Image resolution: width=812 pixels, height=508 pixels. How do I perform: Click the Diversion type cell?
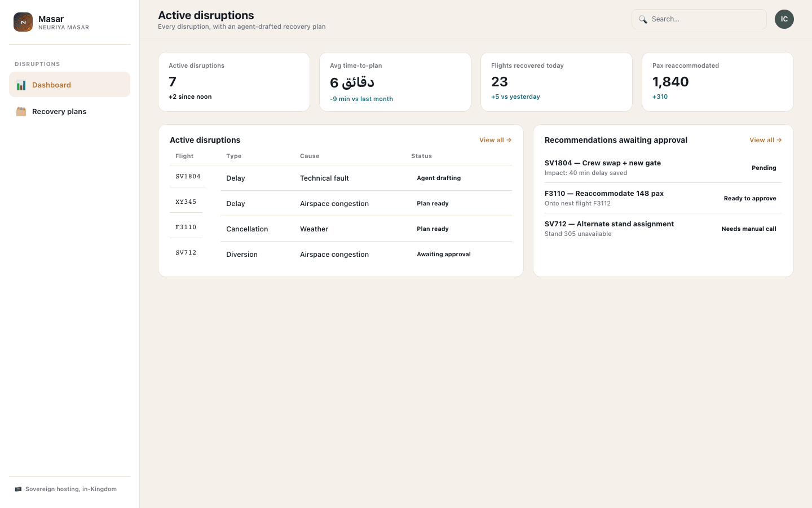242,255
